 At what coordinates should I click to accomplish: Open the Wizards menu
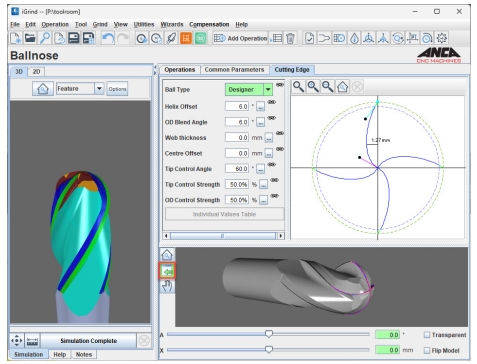pyautogui.click(x=172, y=24)
